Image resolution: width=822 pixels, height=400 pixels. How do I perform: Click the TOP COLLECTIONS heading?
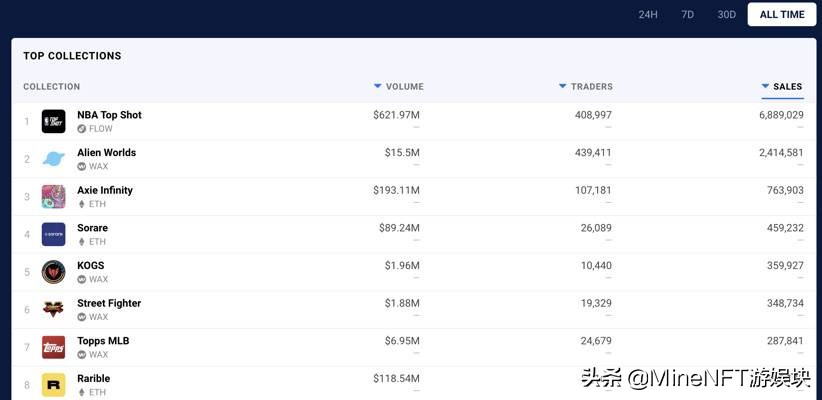tap(72, 56)
